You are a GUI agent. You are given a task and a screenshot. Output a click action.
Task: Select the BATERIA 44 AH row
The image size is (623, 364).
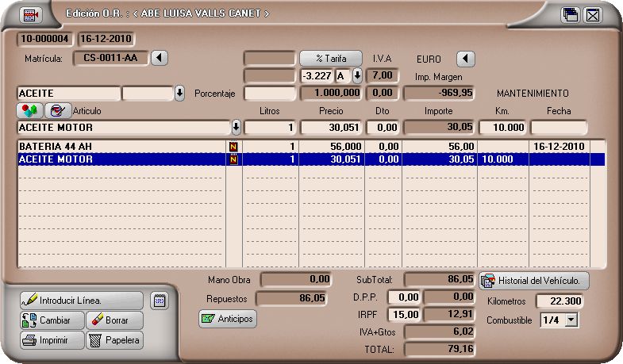point(119,147)
